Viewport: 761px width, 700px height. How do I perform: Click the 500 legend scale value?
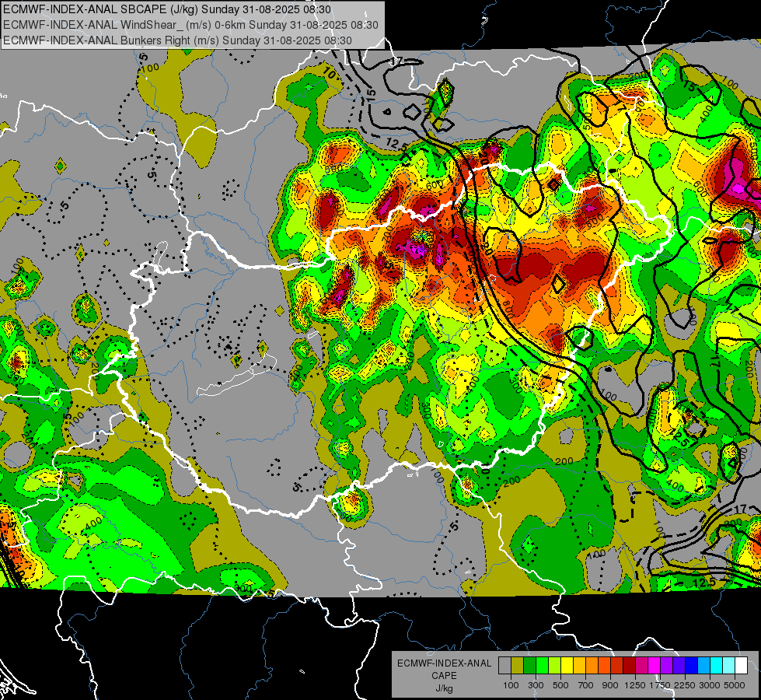560,686
